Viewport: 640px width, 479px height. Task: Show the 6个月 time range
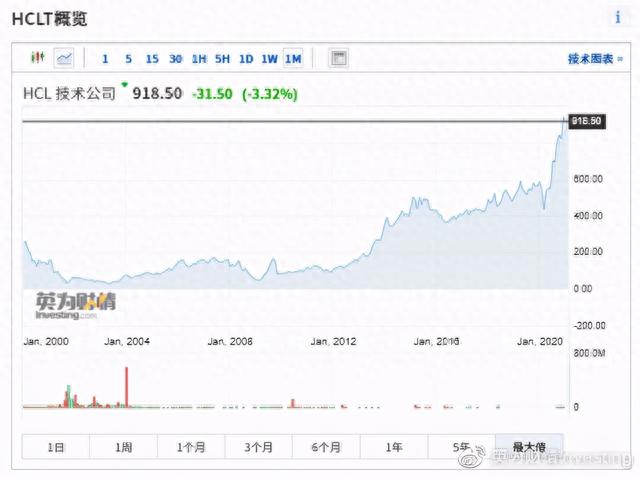coord(326,446)
